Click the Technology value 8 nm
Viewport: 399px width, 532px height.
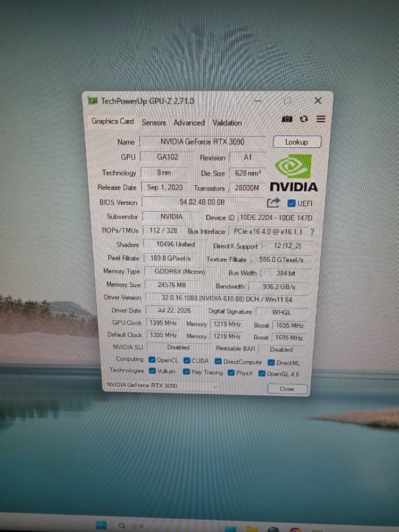pyautogui.click(x=164, y=173)
